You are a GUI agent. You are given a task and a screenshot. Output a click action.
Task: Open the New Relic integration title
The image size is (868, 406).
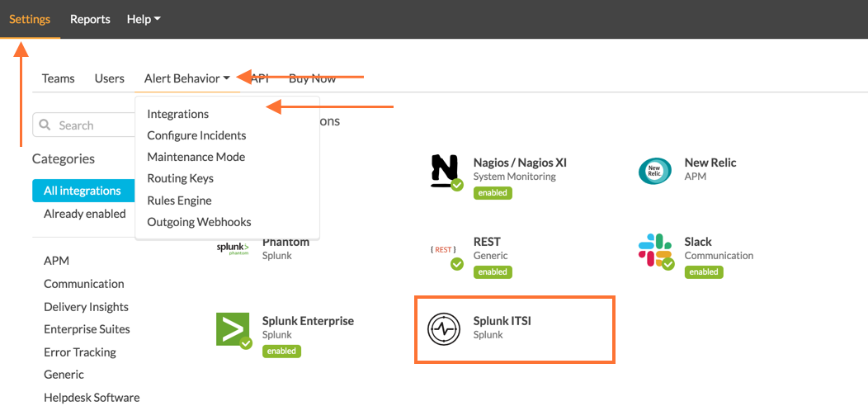710,163
